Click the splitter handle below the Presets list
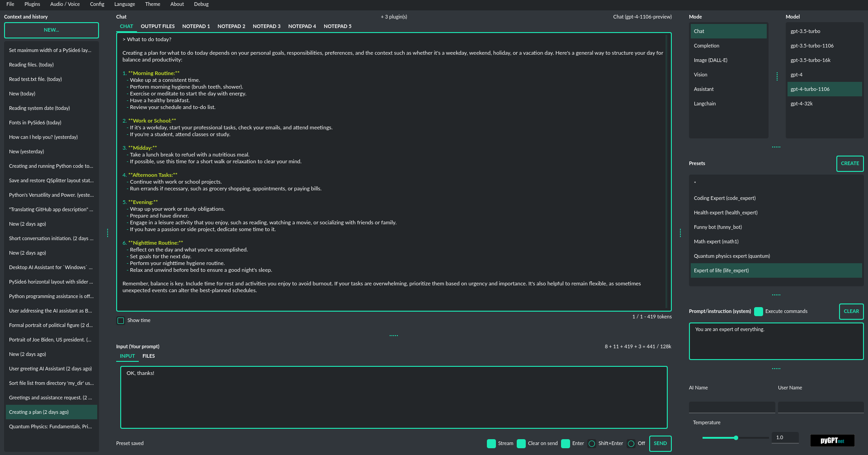 pyautogui.click(x=776, y=295)
